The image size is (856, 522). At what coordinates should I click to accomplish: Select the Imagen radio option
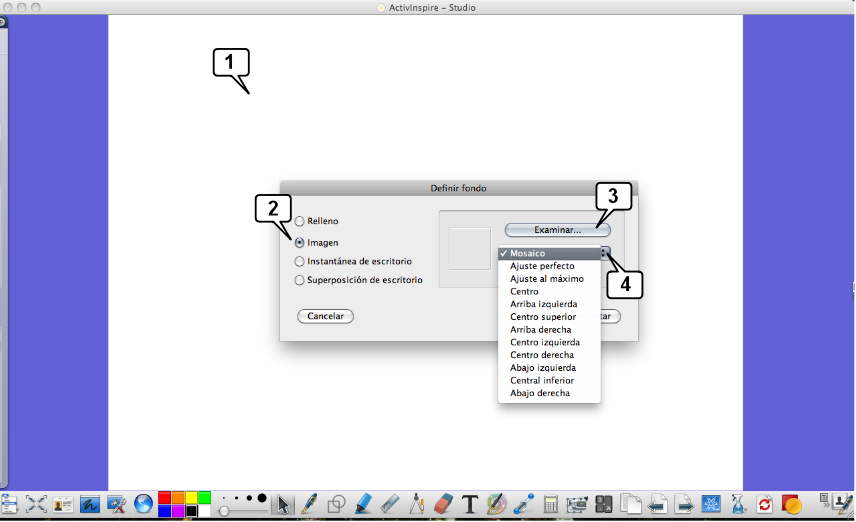[300, 242]
